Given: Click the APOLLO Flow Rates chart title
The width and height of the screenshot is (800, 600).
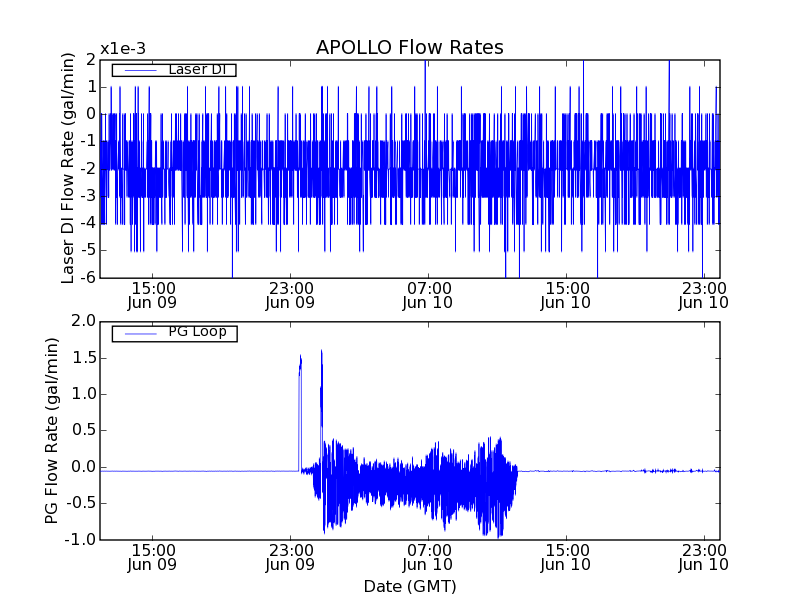Looking at the screenshot, I should [x=409, y=48].
